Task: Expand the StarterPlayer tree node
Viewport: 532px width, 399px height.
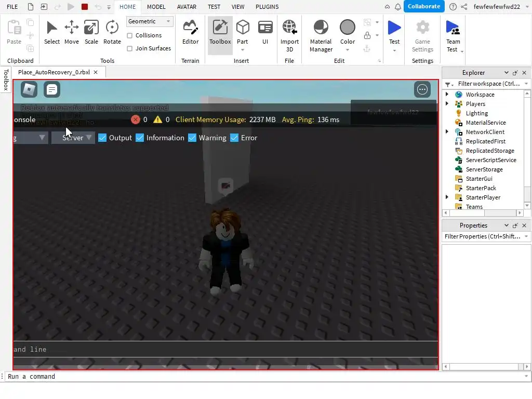Action: [x=447, y=197]
